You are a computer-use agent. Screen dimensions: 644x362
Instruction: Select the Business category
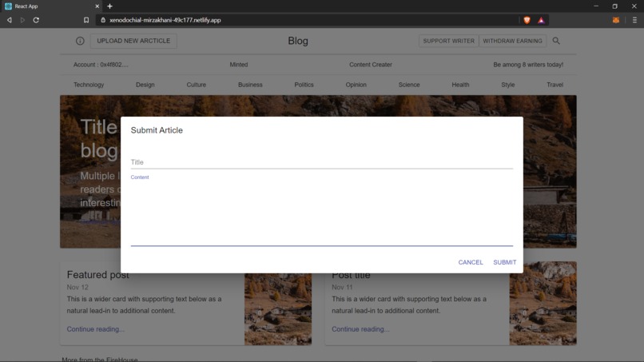pos(250,85)
